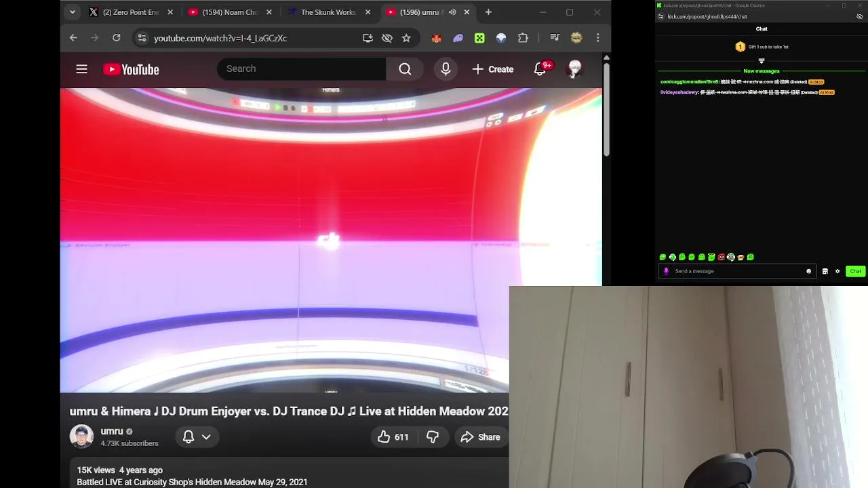Screen dimensions: 868x488
Task: Click the first AI Mod badge
Action: pyautogui.click(x=815, y=82)
